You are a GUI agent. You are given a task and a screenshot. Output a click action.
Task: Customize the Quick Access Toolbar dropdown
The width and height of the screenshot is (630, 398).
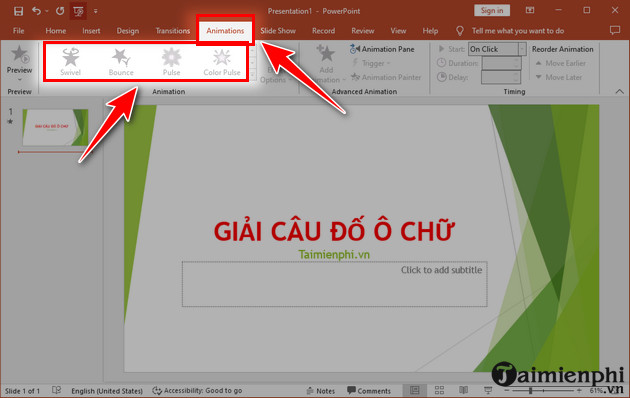tap(96, 11)
